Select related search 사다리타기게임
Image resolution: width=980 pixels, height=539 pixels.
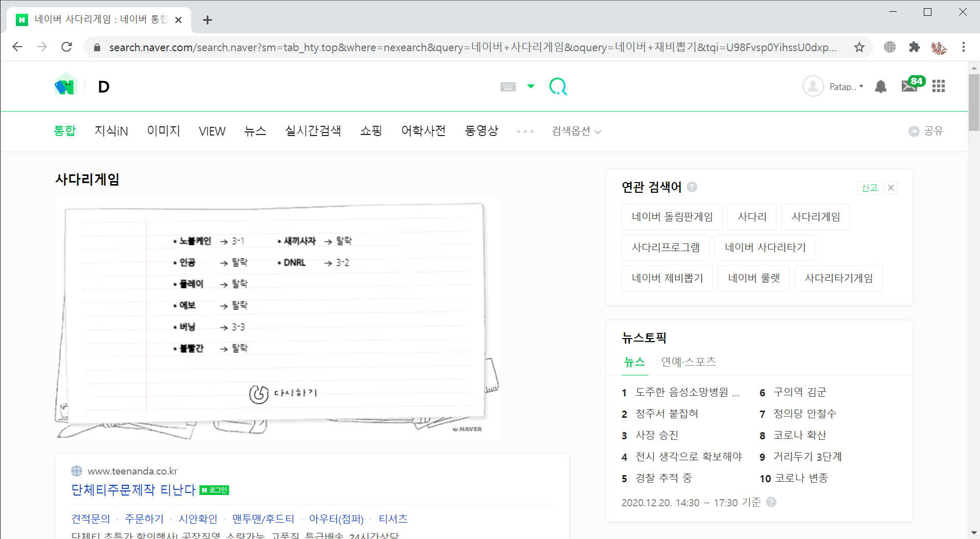838,278
